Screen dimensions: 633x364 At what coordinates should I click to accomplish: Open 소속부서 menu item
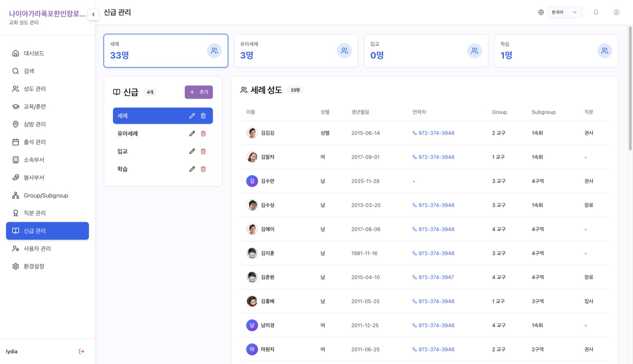(x=47, y=160)
